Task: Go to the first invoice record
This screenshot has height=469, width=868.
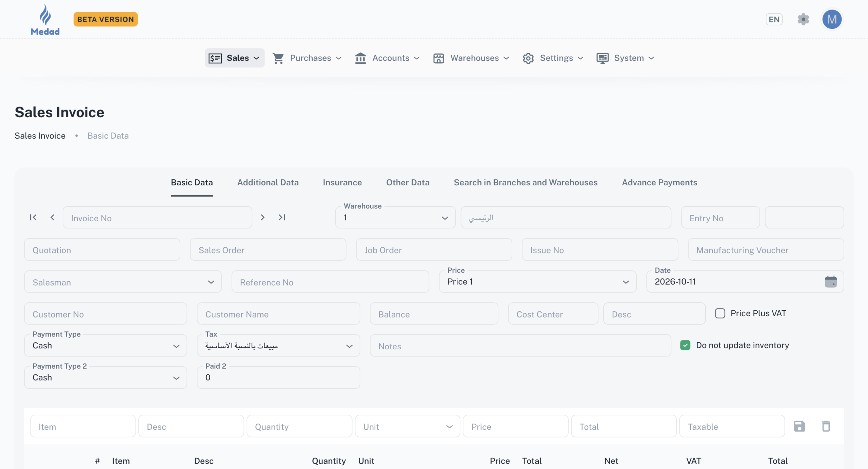Action: pos(33,217)
